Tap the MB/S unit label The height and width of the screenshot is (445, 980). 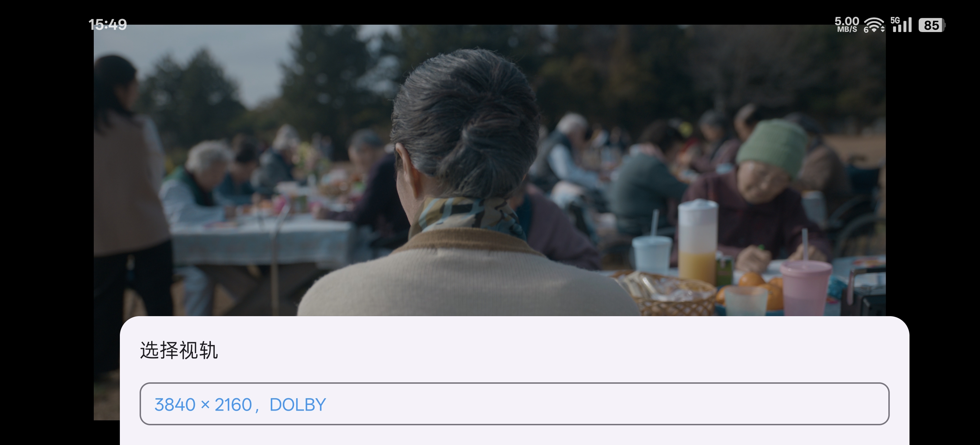click(x=847, y=29)
